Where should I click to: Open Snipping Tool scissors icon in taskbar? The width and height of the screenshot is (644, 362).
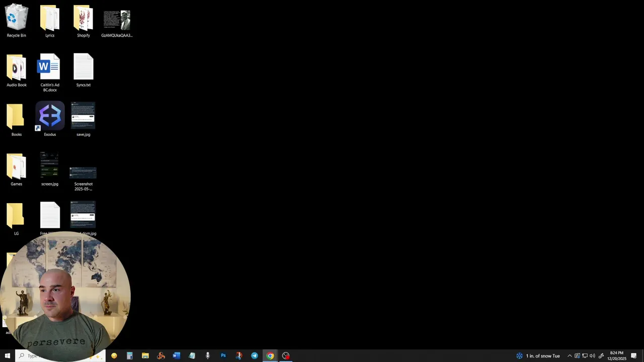click(239, 355)
